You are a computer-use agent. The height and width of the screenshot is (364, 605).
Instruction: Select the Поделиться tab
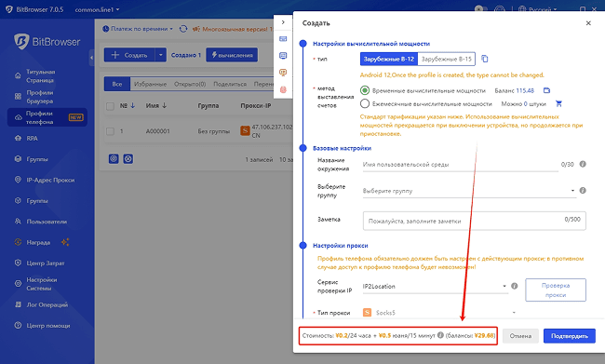coord(230,84)
